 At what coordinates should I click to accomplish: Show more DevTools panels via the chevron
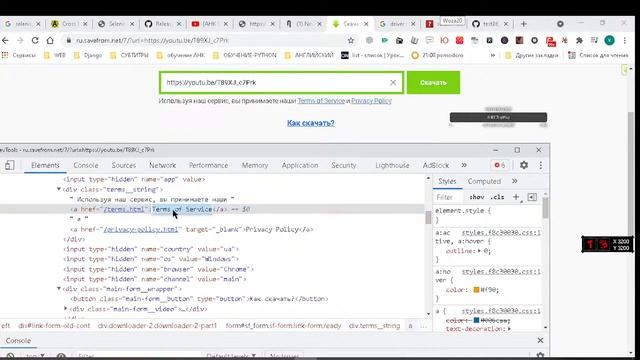point(464,165)
